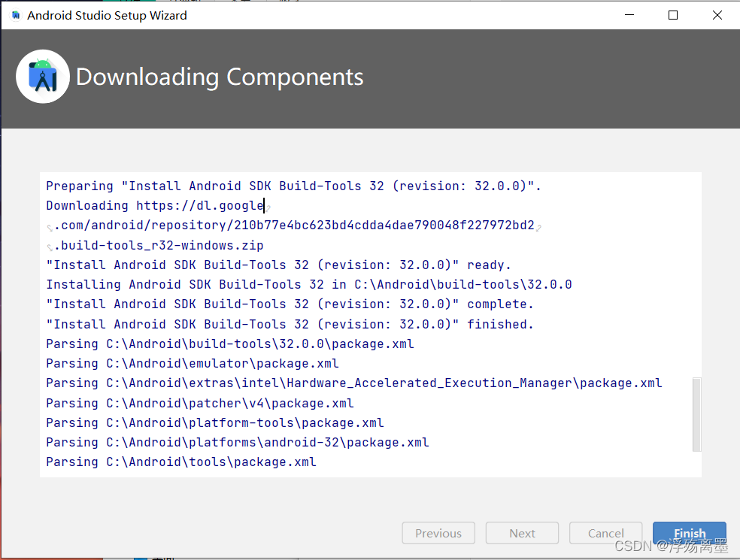Click the log line ending in 'ready.'

point(278,265)
